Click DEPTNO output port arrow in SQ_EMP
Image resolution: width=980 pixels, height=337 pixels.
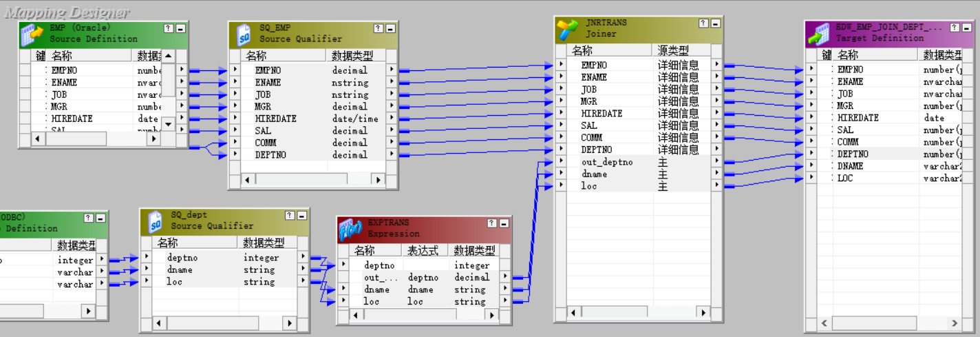[392, 155]
